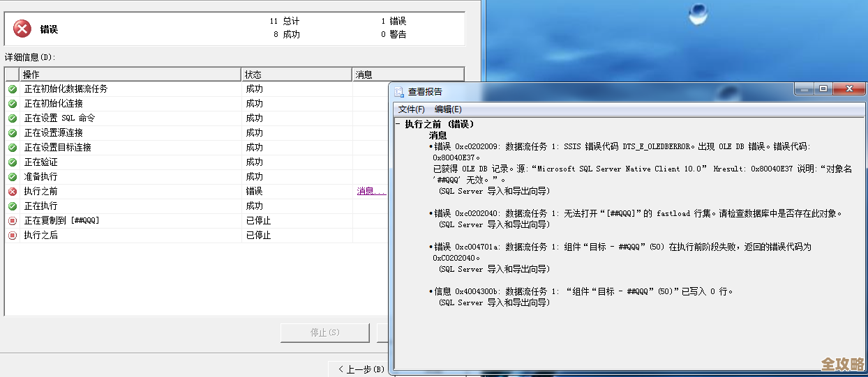This screenshot has height=377, width=868.
Task: Select row 正在复制到 [##QQQ]
Action: click(197, 221)
